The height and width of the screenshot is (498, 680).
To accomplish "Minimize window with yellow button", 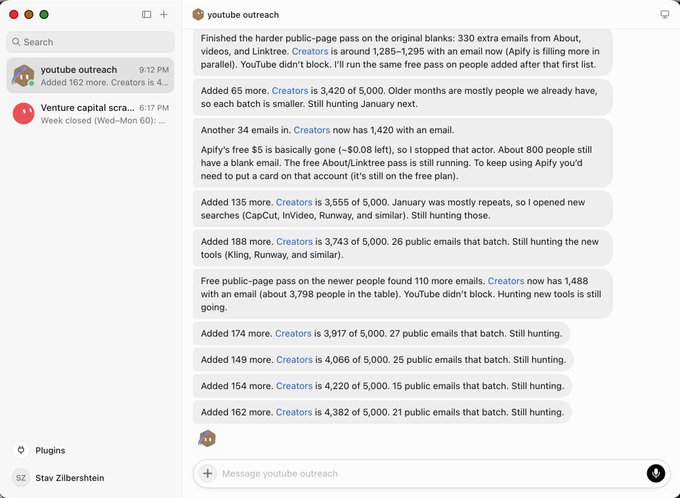I will (x=29, y=14).
